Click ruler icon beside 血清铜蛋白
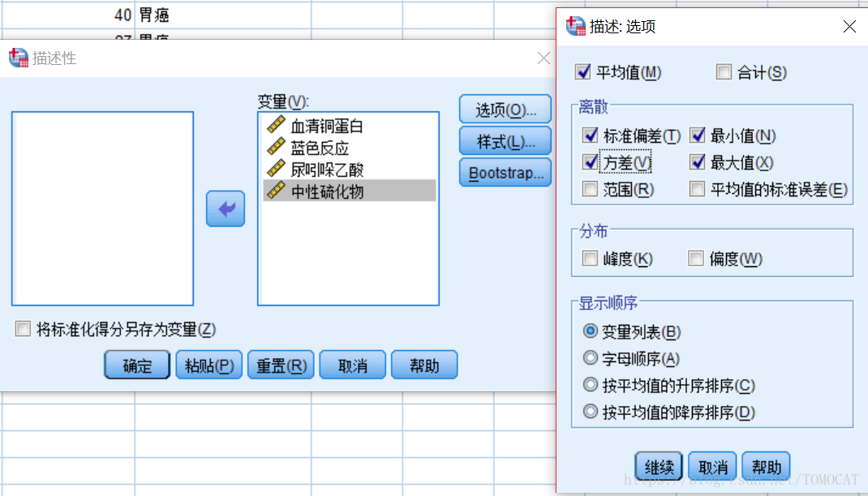This screenshot has height=496, width=868. [x=276, y=125]
